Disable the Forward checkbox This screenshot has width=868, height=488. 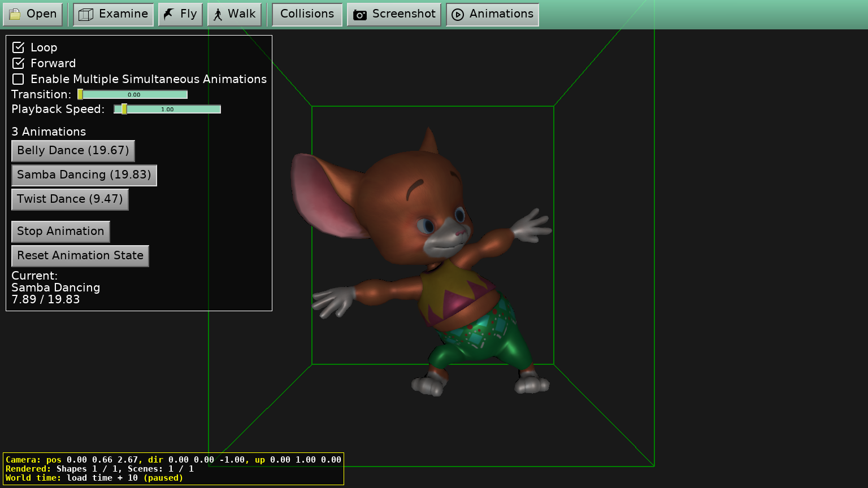[18, 63]
